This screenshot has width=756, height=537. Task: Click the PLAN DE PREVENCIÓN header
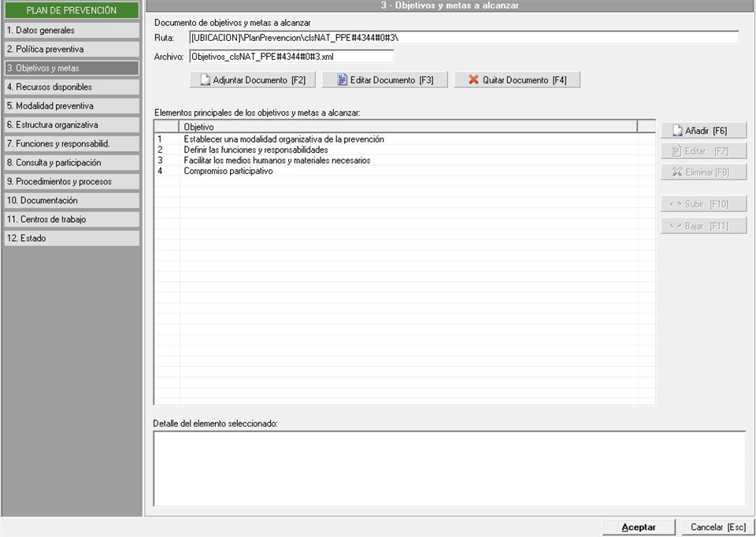pyautogui.click(x=72, y=10)
